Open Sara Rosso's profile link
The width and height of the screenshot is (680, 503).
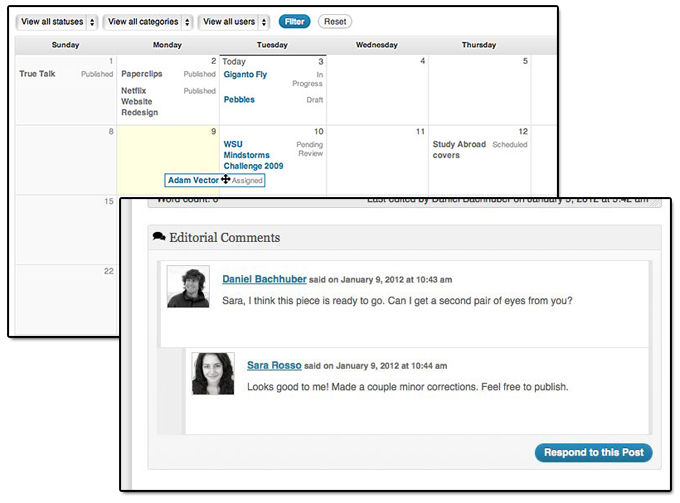(x=274, y=366)
